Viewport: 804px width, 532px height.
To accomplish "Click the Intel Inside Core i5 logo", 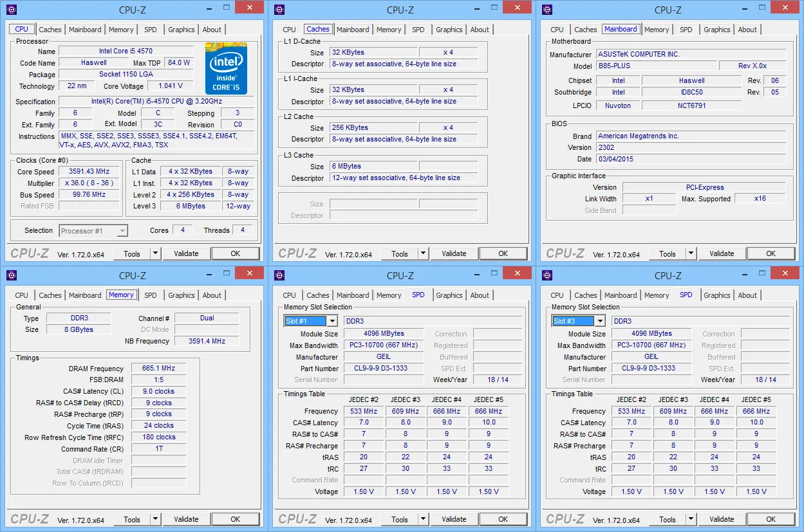I will [226, 68].
